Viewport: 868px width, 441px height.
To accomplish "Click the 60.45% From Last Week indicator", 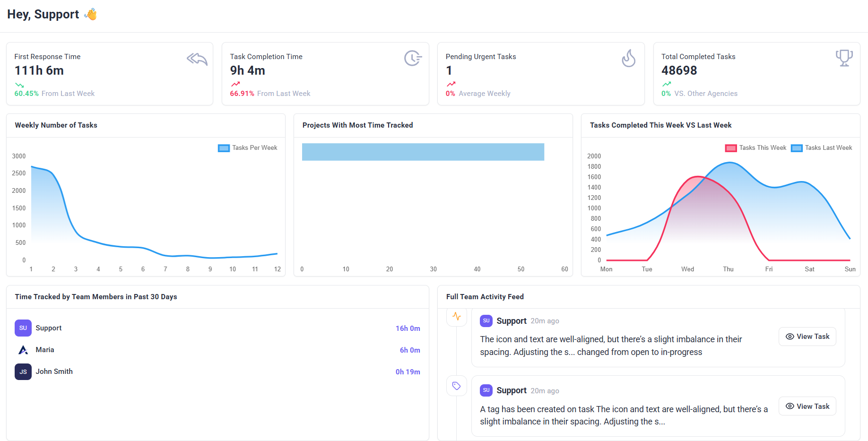I will [x=54, y=94].
